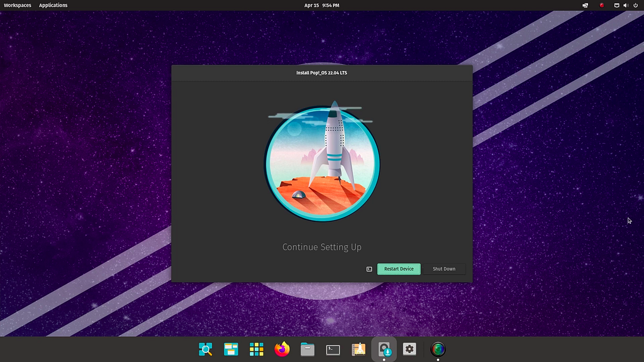Click the Shut Down button
Viewport: 644px width, 362px height.
pos(444,269)
